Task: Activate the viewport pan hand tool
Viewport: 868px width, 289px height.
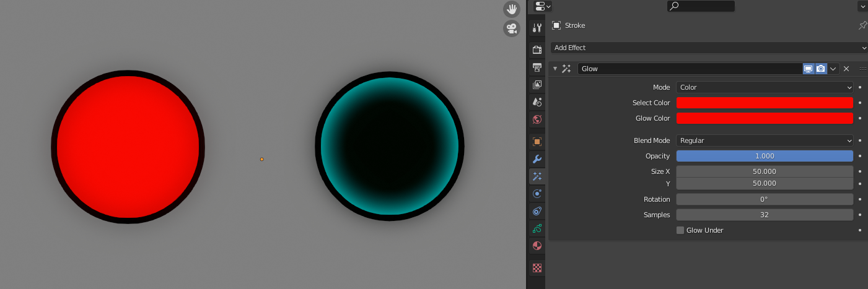Action: coord(512,9)
